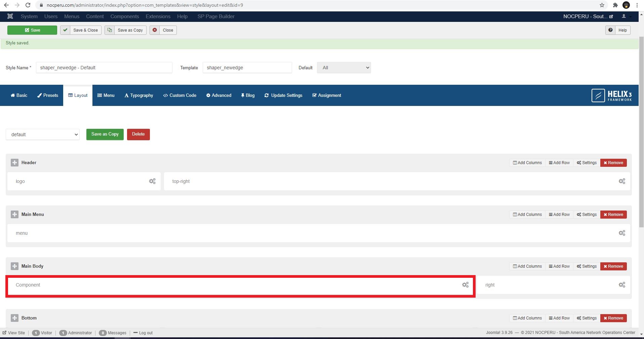
Task: Switch to the Custom Code tab
Action: coord(179,96)
